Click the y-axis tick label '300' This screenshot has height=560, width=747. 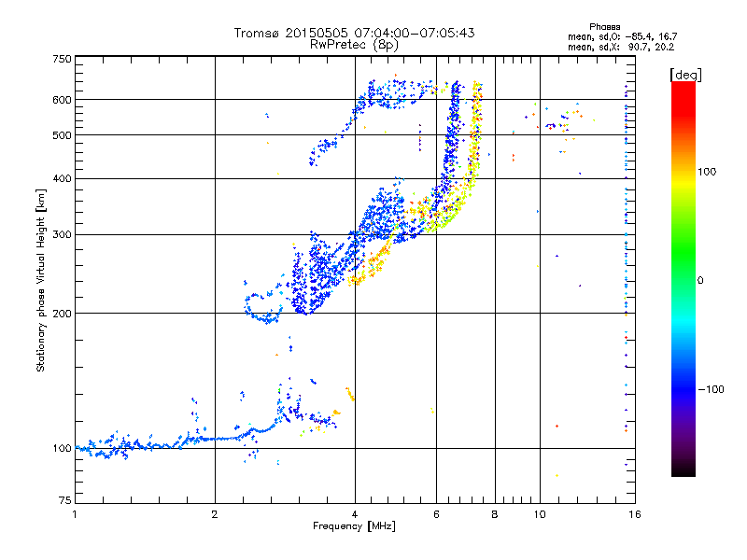pyautogui.click(x=62, y=235)
